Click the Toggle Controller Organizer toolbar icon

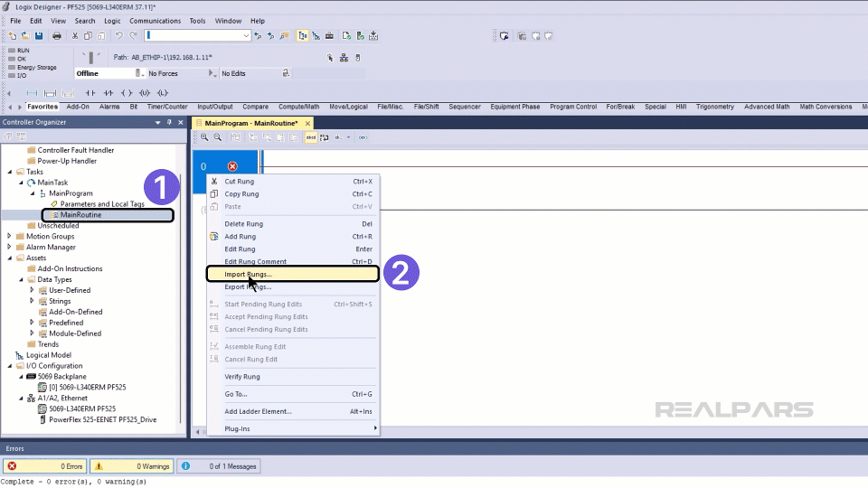click(303, 36)
